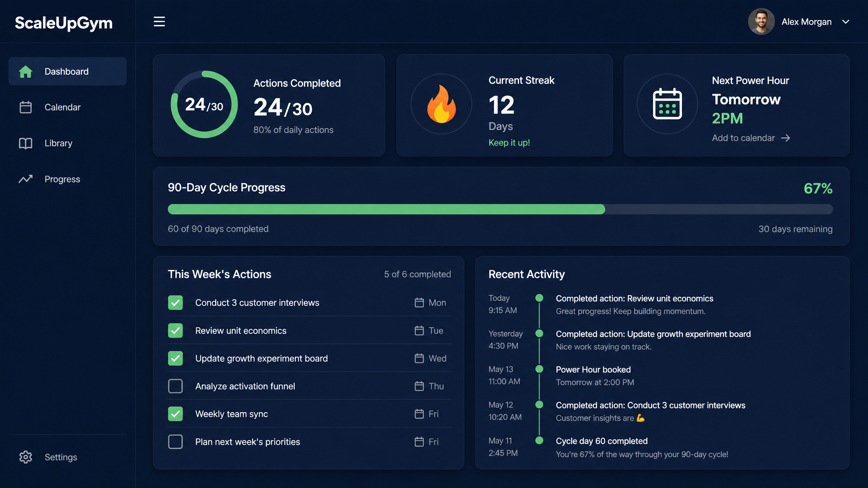Image resolution: width=868 pixels, height=488 pixels.
Task: Click the Thu day label
Action: click(436, 386)
